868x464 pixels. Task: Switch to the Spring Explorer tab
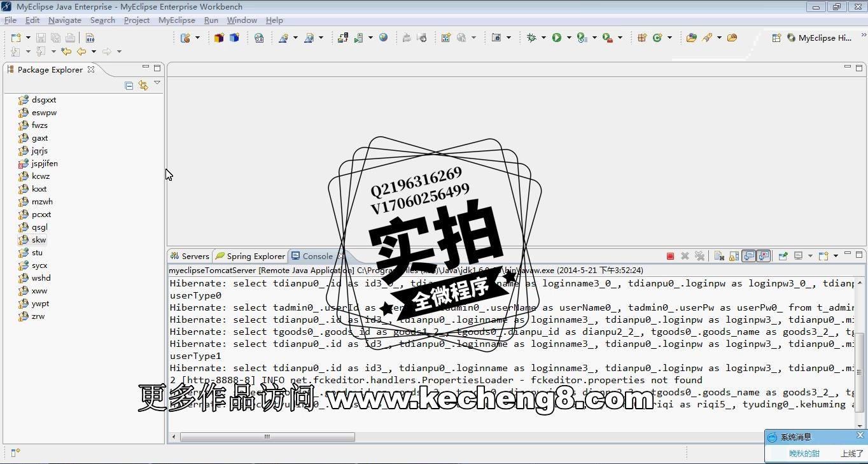pos(251,256)
